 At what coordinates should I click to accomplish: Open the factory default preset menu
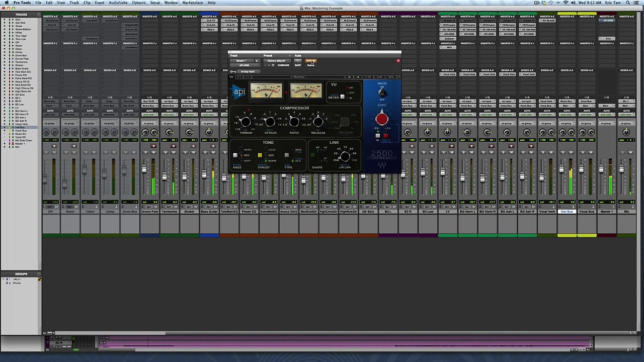[277, 61]
